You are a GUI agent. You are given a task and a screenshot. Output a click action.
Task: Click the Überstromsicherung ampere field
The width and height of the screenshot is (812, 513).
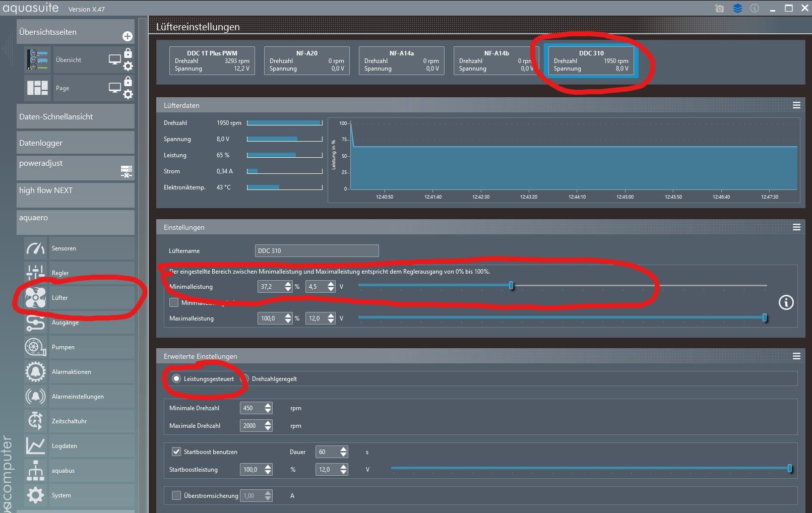(x=256, y=496)
